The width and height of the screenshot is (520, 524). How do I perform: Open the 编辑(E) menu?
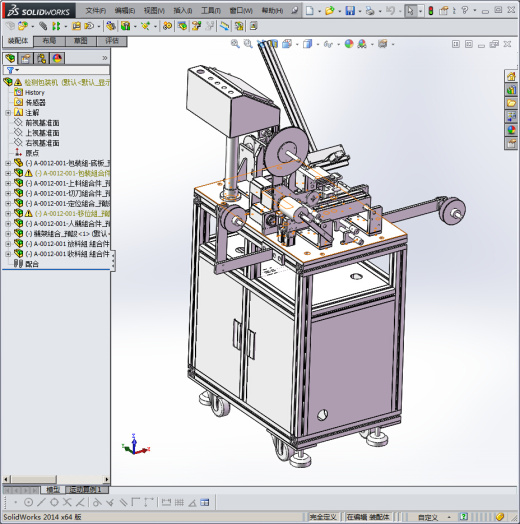pyautogui.click(x=125, y=11)
